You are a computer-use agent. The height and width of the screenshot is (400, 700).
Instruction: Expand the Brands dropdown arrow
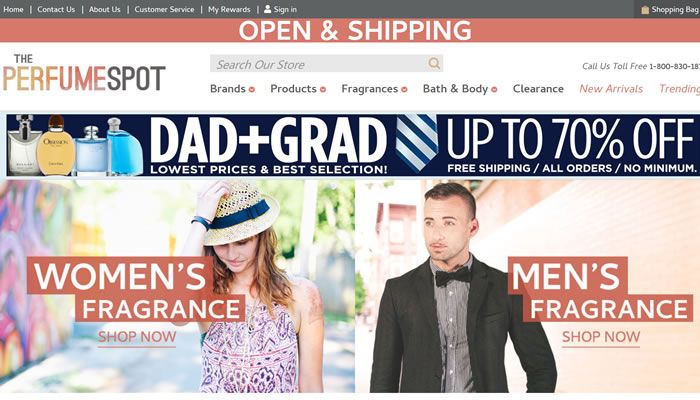tap(252, 89)
